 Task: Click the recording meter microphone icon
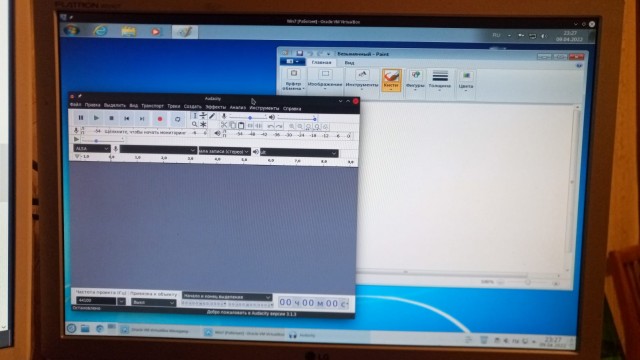pos(76,131)
